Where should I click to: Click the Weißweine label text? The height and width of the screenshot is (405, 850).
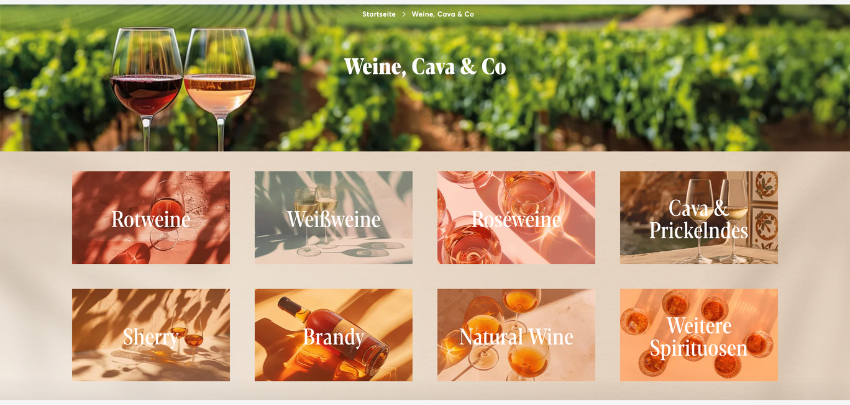click(x=333, y=220)
